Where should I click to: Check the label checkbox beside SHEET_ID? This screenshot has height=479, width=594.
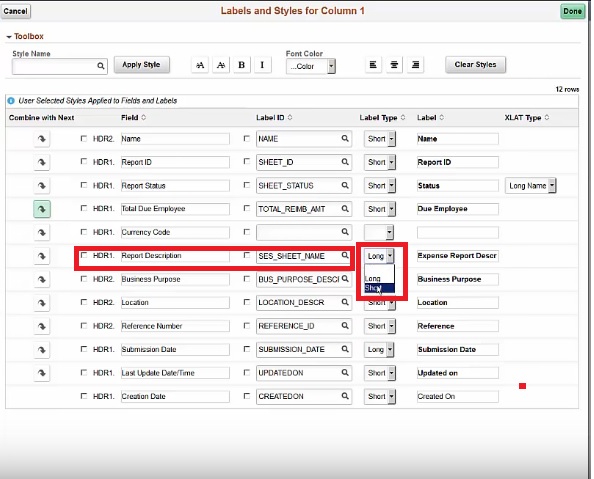(x=247, y=161)
